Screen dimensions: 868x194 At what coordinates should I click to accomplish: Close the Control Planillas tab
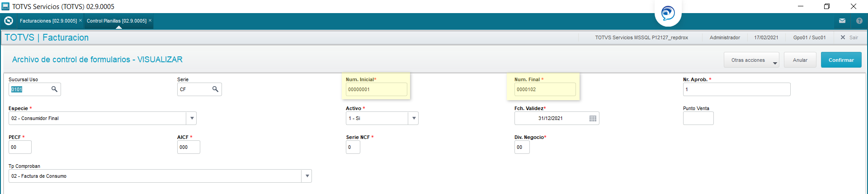click(150, 20)
